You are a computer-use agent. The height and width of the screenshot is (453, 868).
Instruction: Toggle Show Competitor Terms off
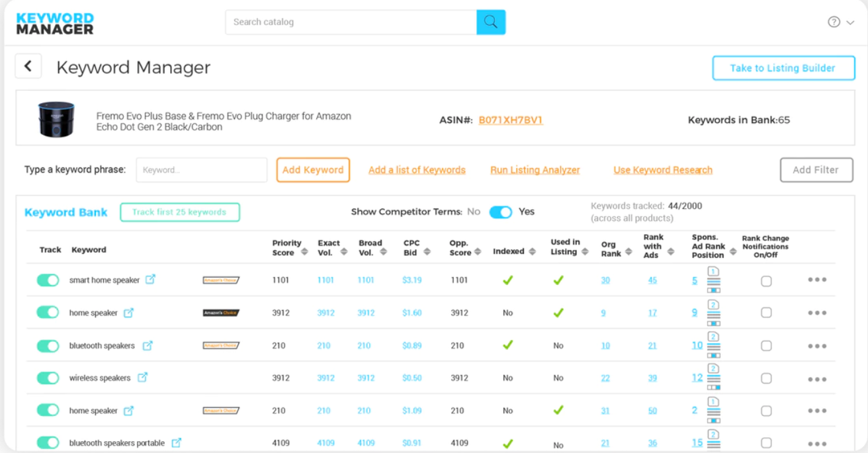501,212
